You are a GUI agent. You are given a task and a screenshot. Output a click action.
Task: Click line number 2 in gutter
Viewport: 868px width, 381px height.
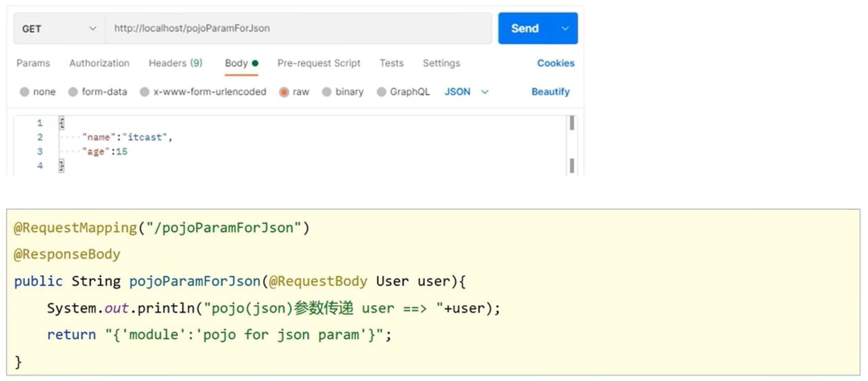(40, 137)
